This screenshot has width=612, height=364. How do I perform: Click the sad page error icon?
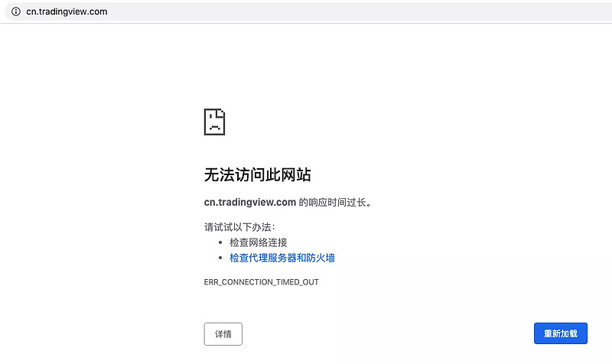215,122
